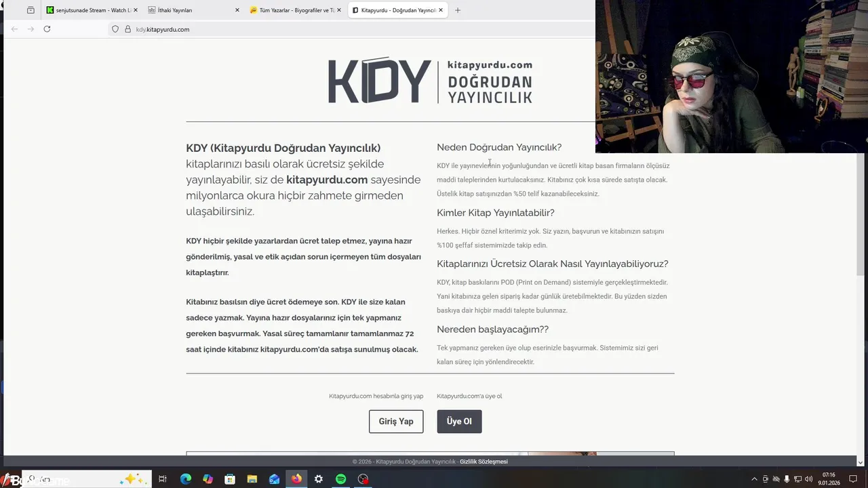The height and width of the screenshot is (488, 868).
Task: Click the Firefox tab list icon
Action: pyautogui.click(x=31, y=10)
